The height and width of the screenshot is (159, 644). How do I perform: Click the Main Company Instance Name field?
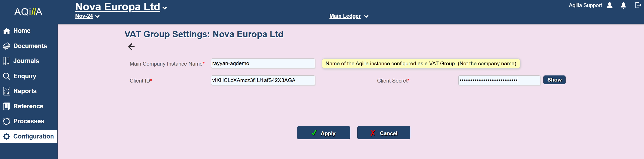[263, 64]
